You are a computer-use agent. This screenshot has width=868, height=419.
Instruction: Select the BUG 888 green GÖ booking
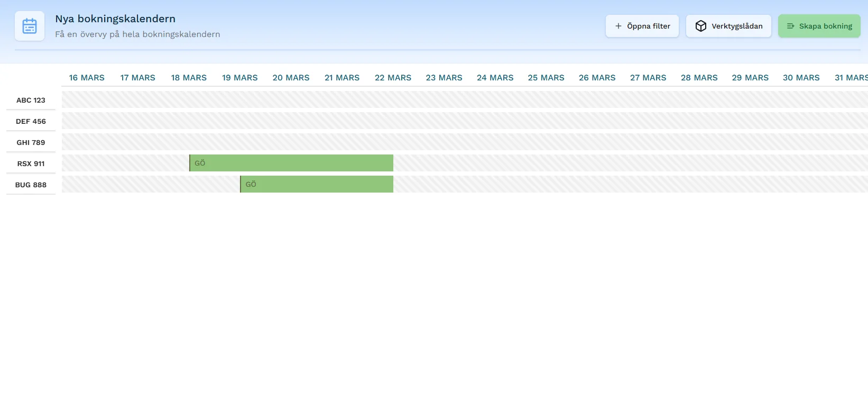pos(316,184)
